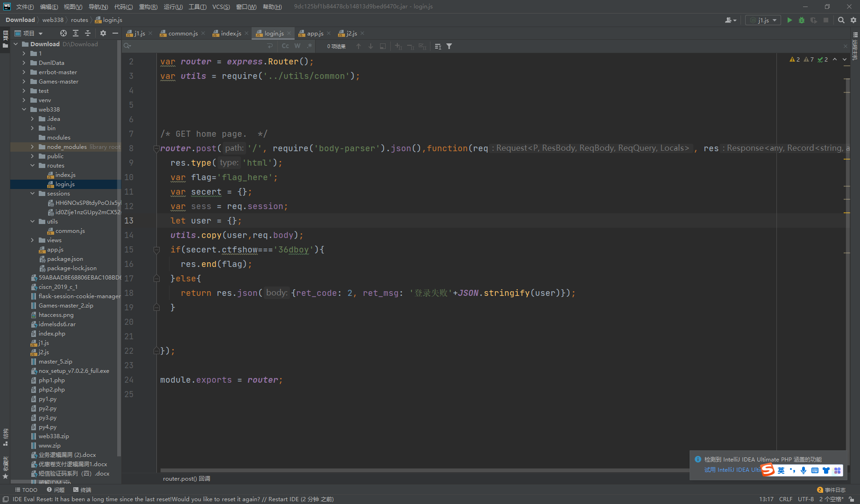Click the stop process square icon
This screenshot has width=860, height=504.
click(826, 20)
